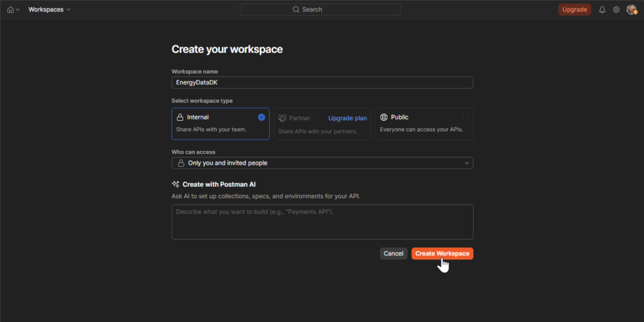Open the Who can access dropdown
The image size is (644, 322).
coord(323,163)
